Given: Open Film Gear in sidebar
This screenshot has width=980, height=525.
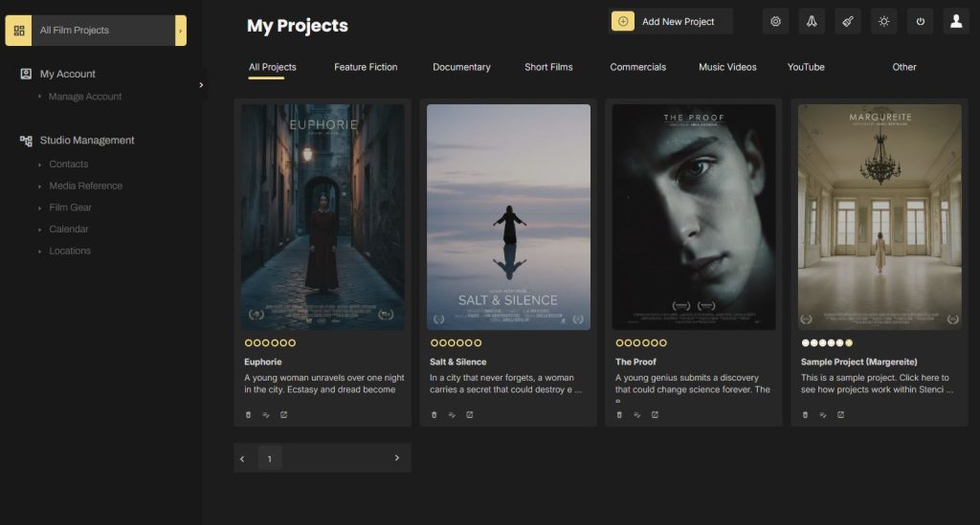Looking at the screenshot, I should 70,208.
